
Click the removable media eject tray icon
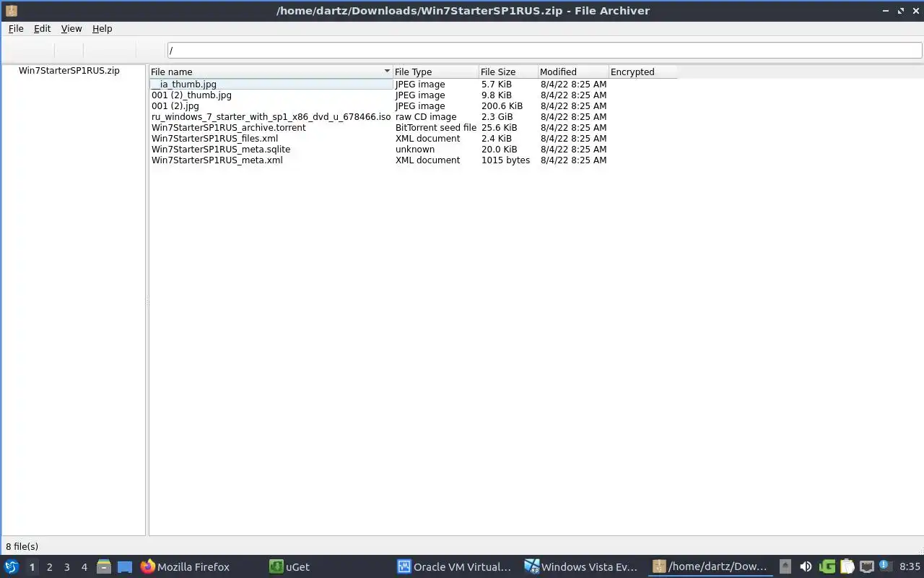(785, 567)
